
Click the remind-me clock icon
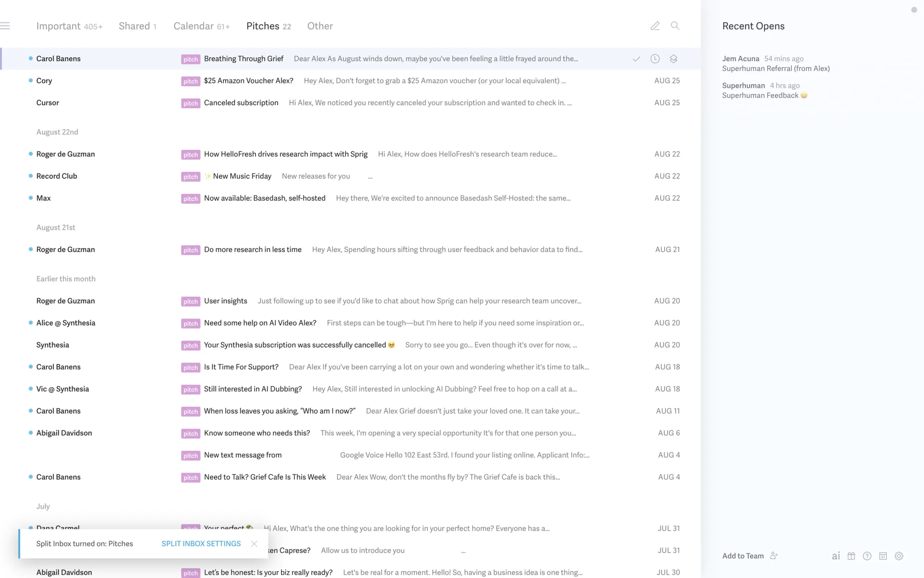655,59
